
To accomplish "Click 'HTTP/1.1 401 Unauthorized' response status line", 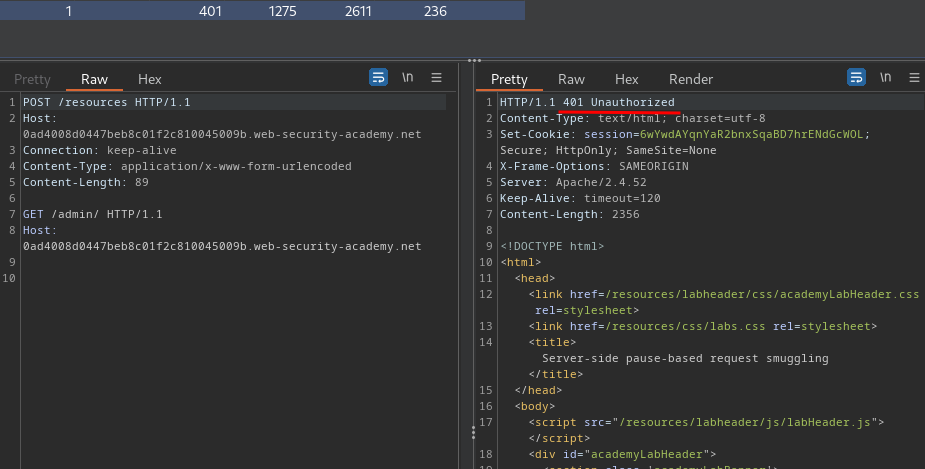I will (587, 102).
